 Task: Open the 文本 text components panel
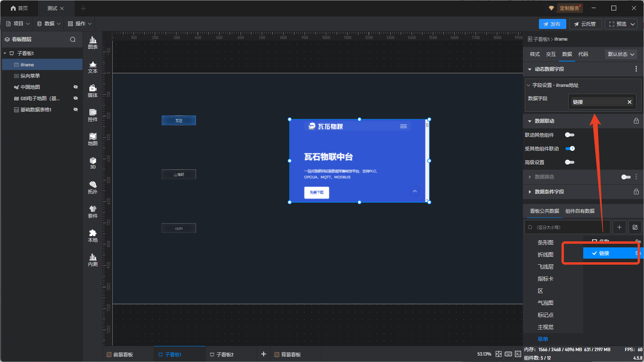click(x=93, y=67)
